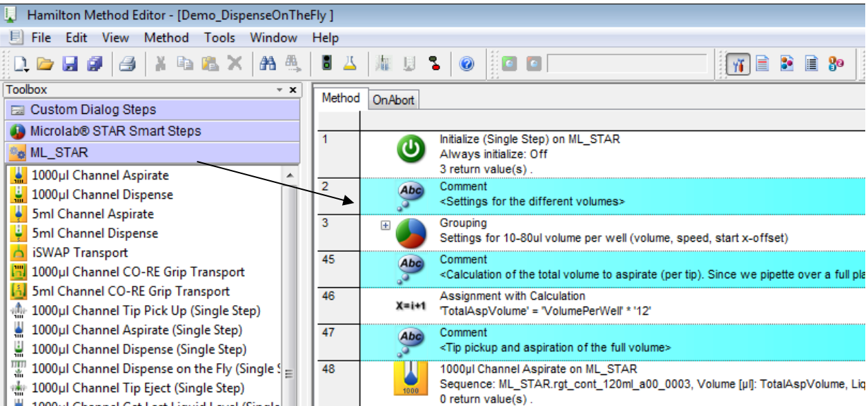Click the black-lined list document icon

click(x=812, y=64)
